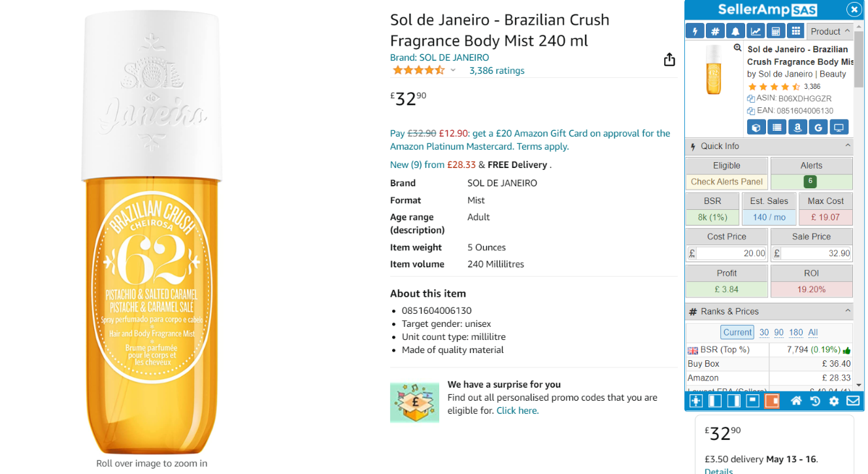Screen dimensions: 868x474
Task: Switch panel to left-docked layout
Action: [715, 401]
